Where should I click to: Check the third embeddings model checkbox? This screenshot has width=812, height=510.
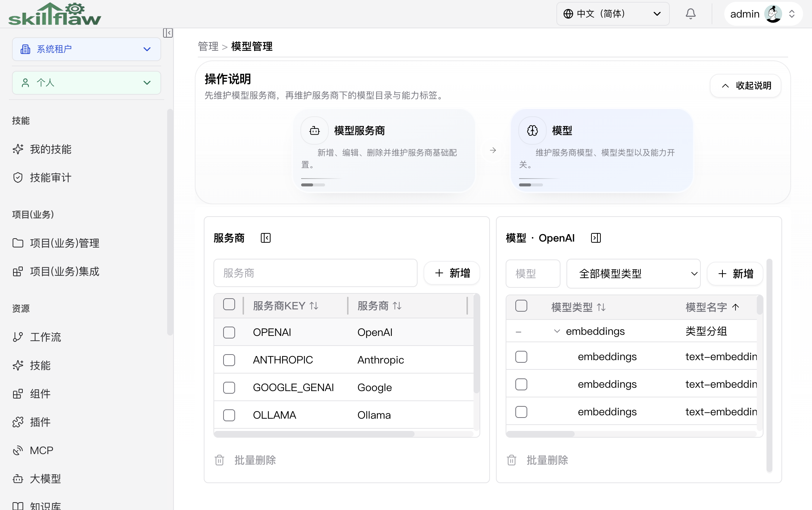coord(521,412)
